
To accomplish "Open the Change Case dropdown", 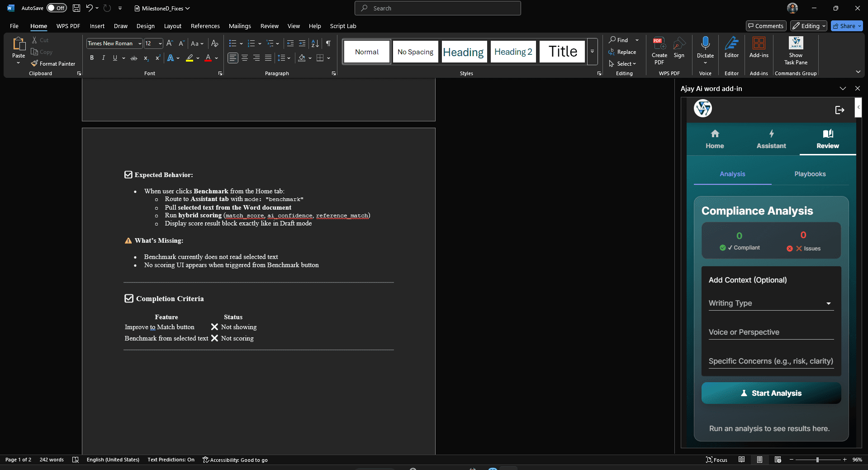I will point(197,43).
